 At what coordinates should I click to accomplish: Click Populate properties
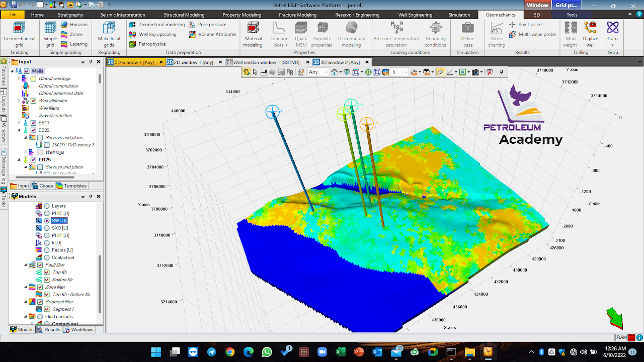(x=322, y=34)
